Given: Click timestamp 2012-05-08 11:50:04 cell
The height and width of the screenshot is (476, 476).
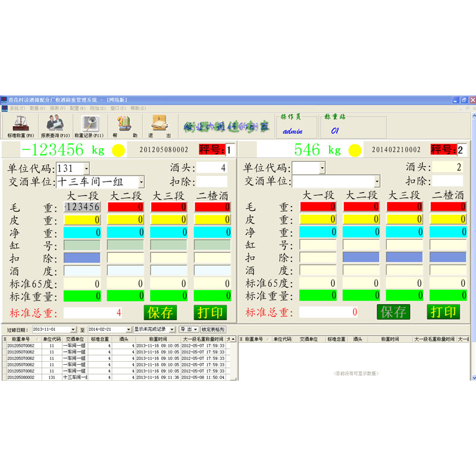Looking at the screenshot, I should click(x=203, y=378).
